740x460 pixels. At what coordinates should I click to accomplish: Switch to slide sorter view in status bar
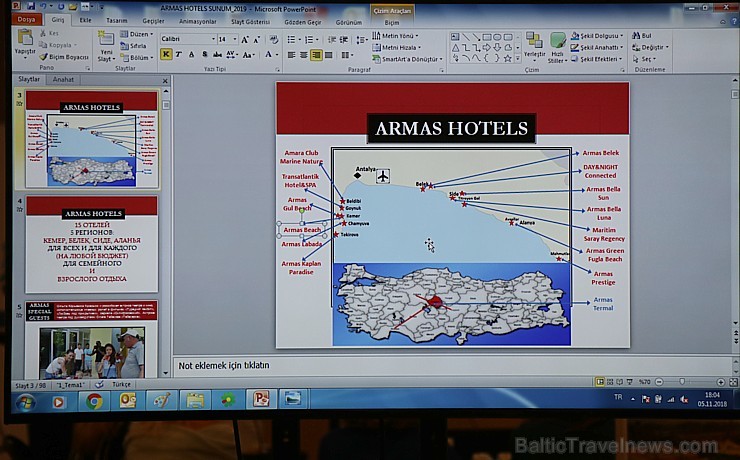(610, 382)
